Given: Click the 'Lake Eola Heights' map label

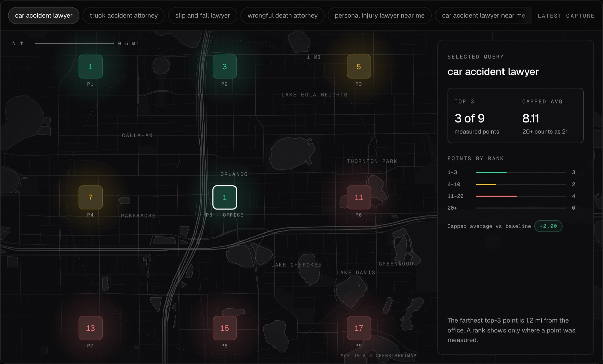Looking at the screenshot, I should [x=315, y=95].
